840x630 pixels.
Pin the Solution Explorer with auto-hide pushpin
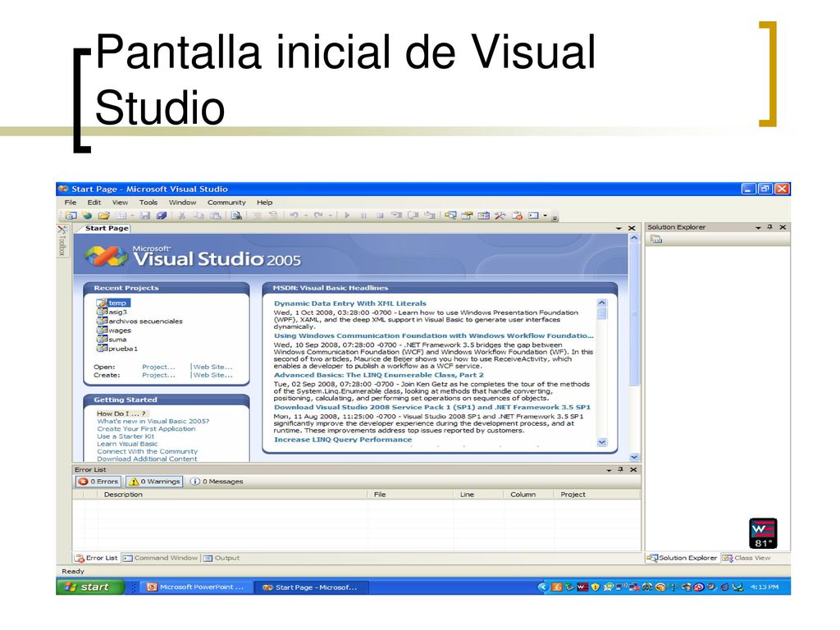click(x=769, y=227)
